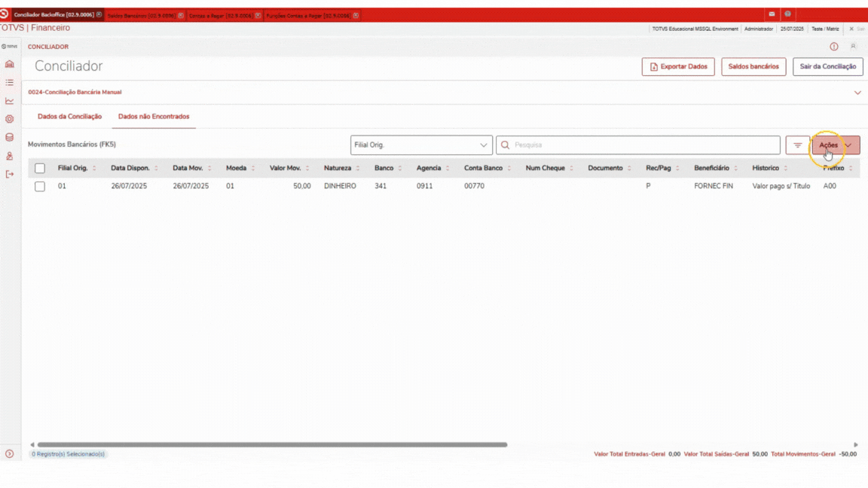
Task: Check the row 01 checkbox
Action: point(40,187)
